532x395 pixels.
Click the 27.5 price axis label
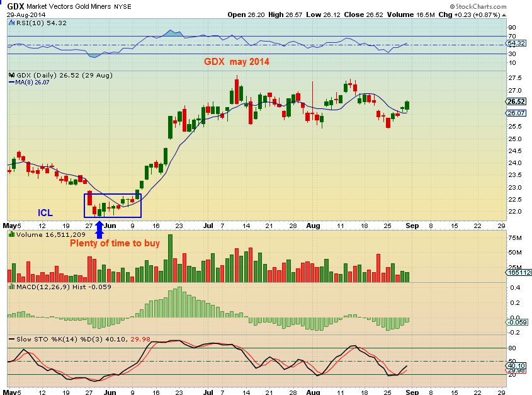[515, 78]
